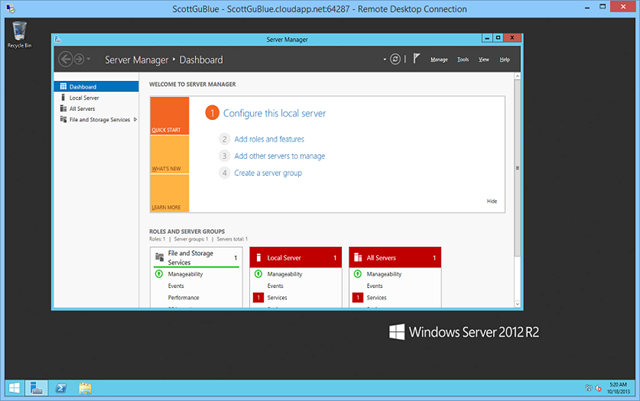Screen dimensions: 640x401
Task: Select the Quick Start tile
Action: coord(169,116)
